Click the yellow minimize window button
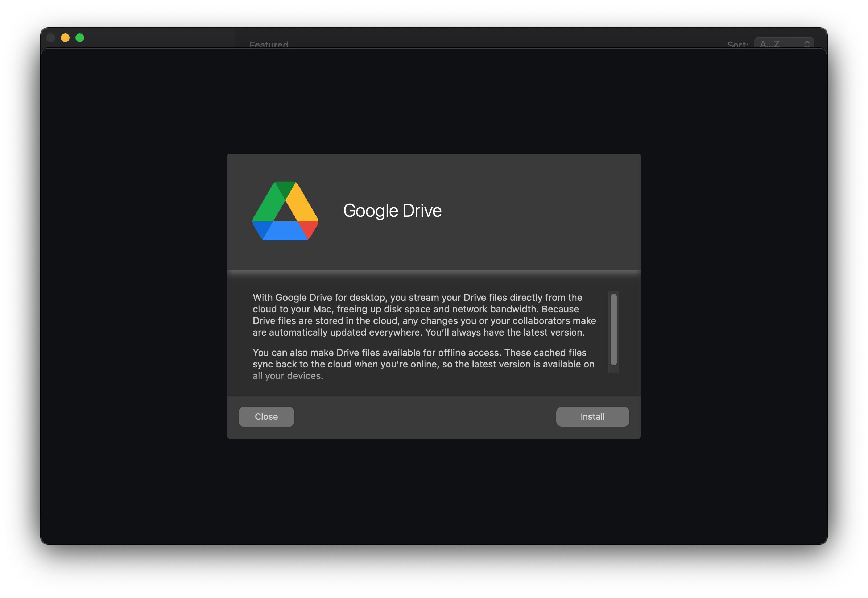 pyautogui.click(x=65, y=38)
